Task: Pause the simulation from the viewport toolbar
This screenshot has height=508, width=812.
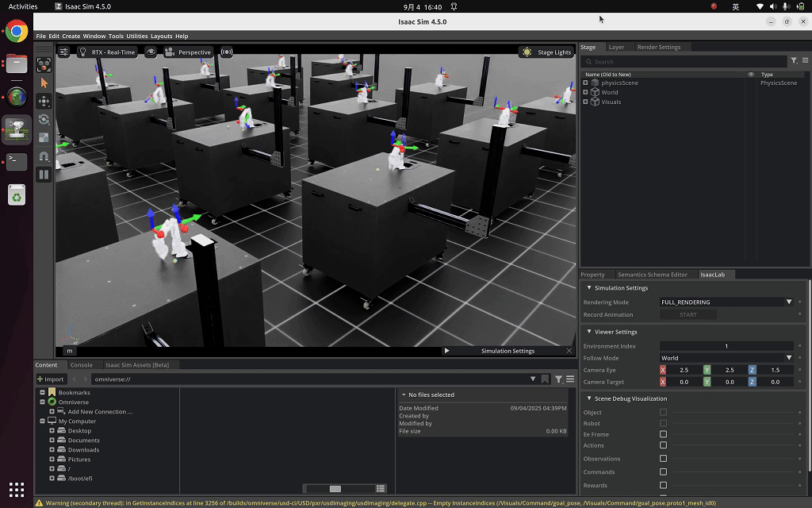Action: click(44, 175)
